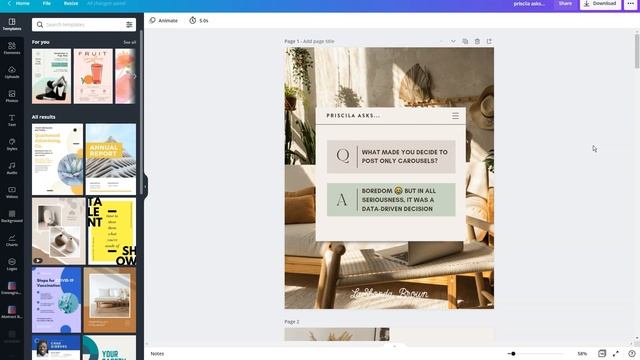Open the Uploads panel
Image resolution: width=640 pixels, height=360 pixels.
tap(12, 72)
